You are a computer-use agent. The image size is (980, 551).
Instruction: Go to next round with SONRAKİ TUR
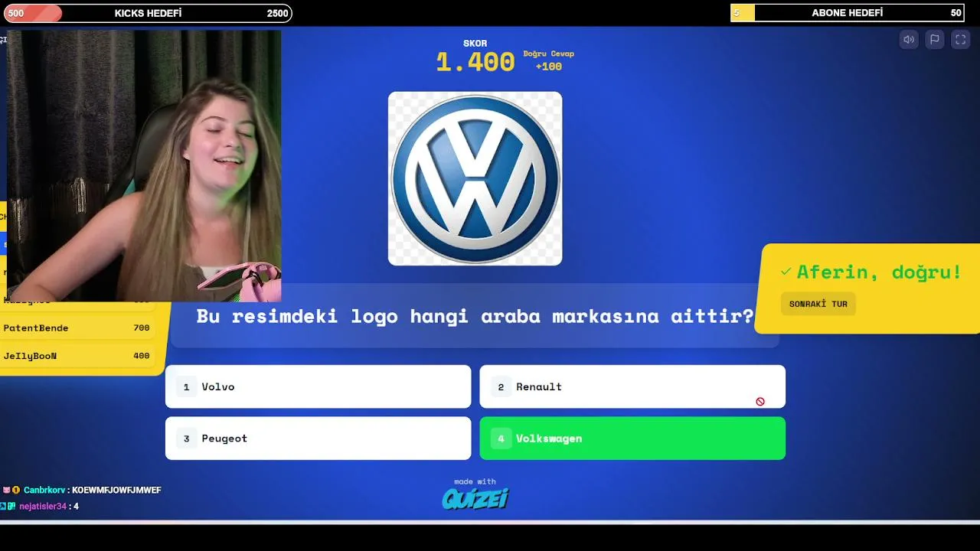818,304
